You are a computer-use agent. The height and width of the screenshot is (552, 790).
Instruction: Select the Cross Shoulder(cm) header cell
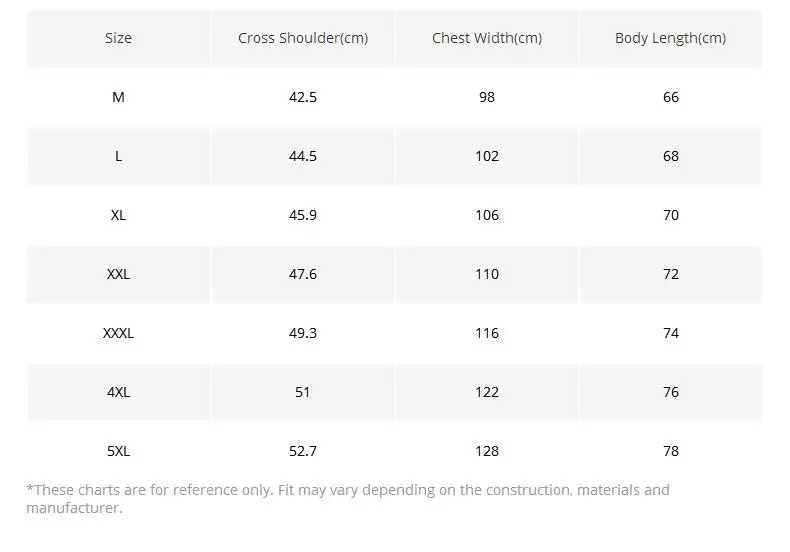point(303,38)
